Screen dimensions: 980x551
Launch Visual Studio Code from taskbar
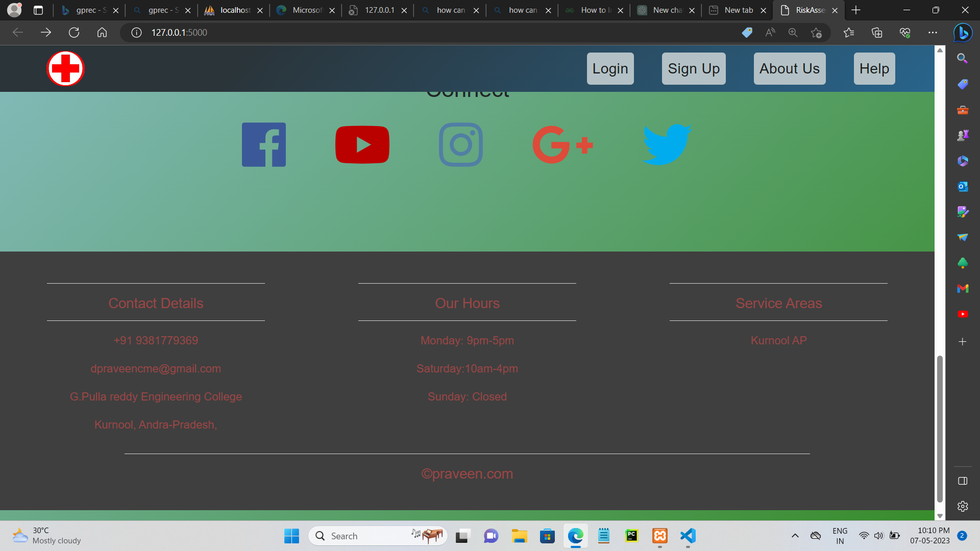688,536
